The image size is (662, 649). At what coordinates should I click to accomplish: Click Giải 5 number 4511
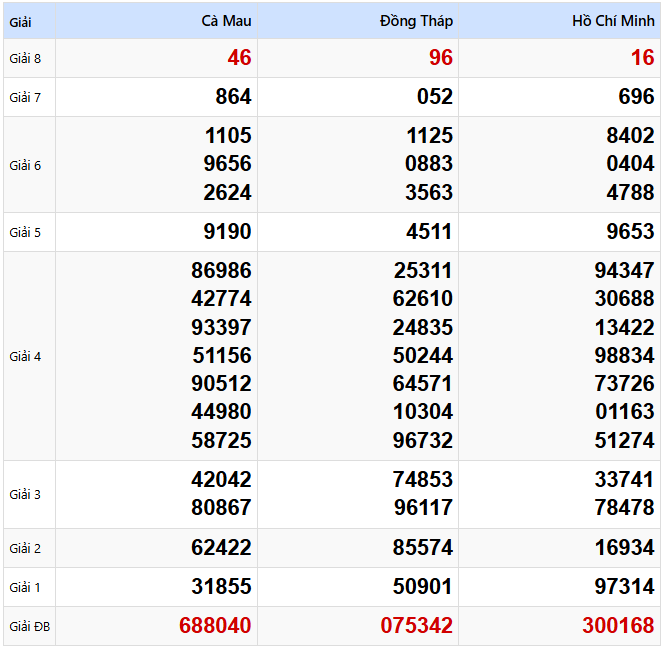(x=430, y=232)
